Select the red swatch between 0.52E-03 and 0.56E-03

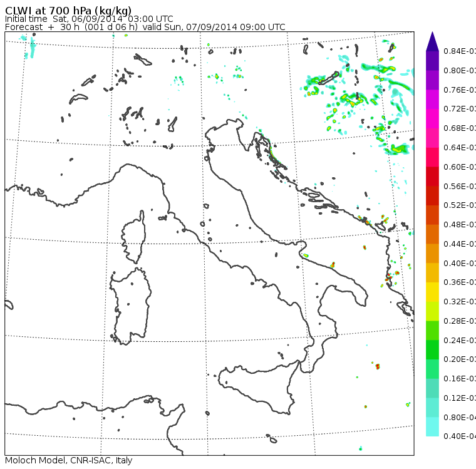[x=432, y=196]
